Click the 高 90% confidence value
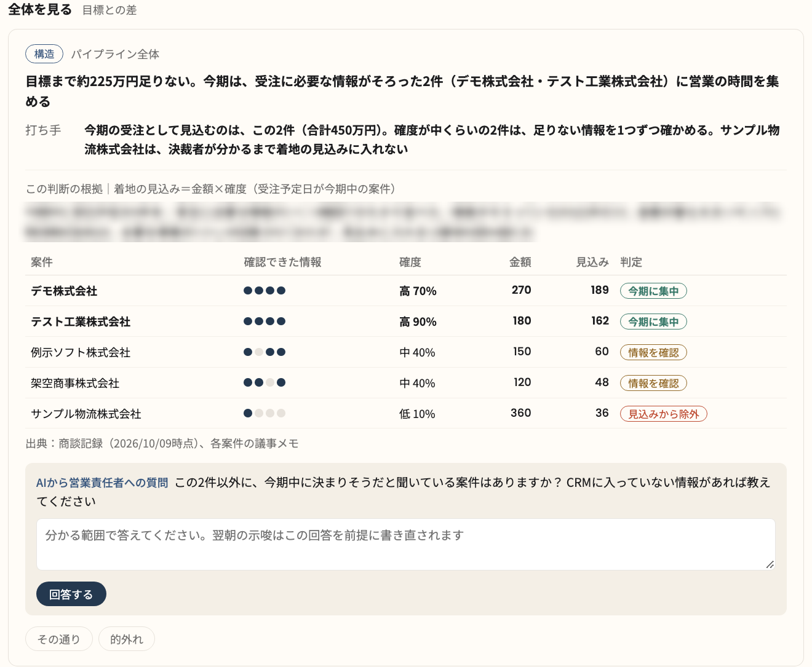Screen dimensions: 812x667 point(418,322)
